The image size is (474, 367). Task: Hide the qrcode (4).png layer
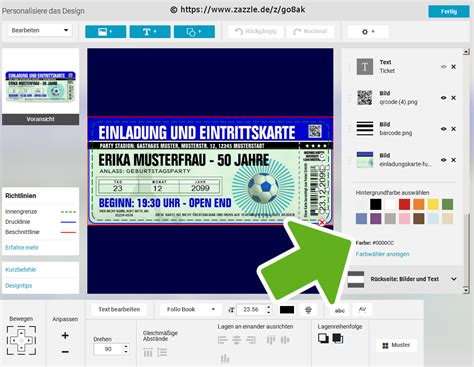click(x=444, y=98)
